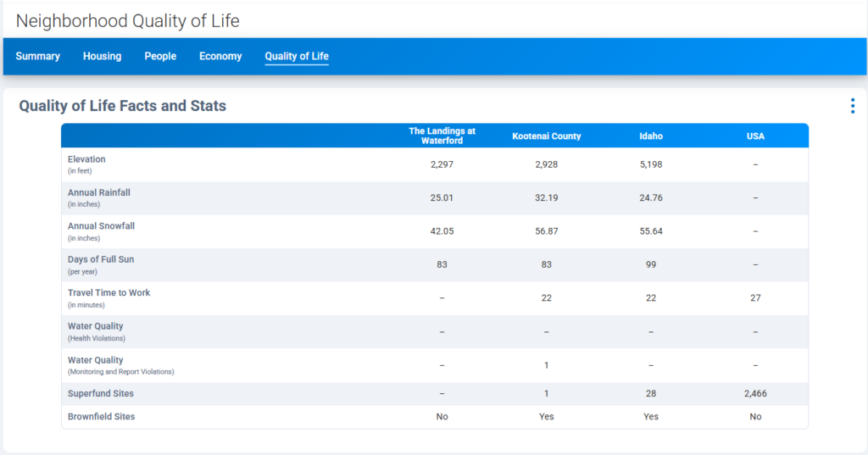868x455 pixels.
Task: Select the Annual Snowfall row label
Action: click(101, 226)
